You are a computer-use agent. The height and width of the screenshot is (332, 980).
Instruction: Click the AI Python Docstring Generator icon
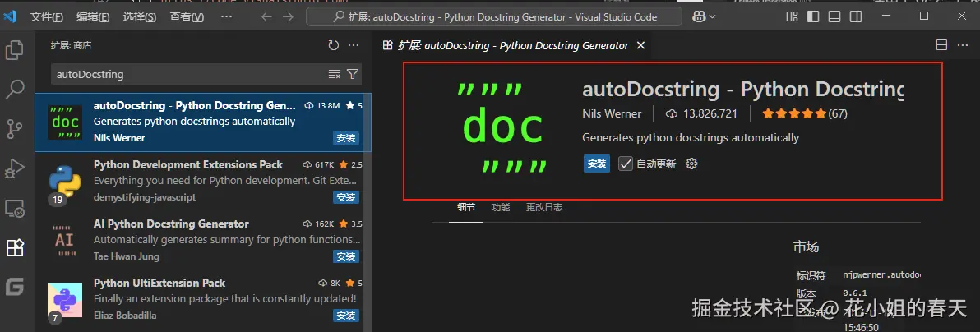65,241
